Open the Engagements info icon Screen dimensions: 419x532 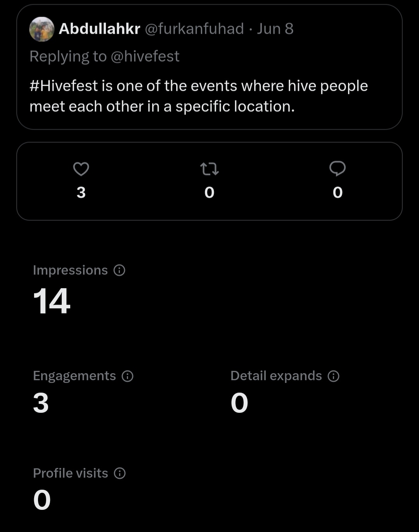point(128,376)
